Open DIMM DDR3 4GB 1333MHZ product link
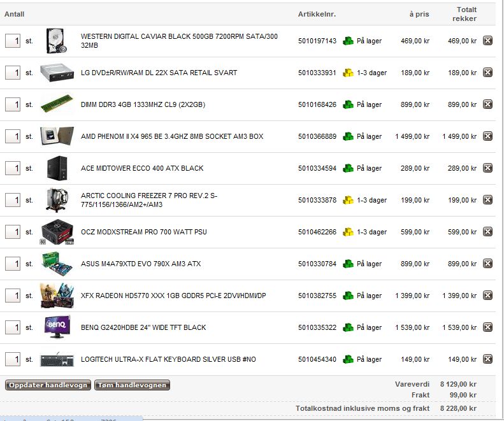The height and width of the screenshot is (421, 504). [143, 104]
